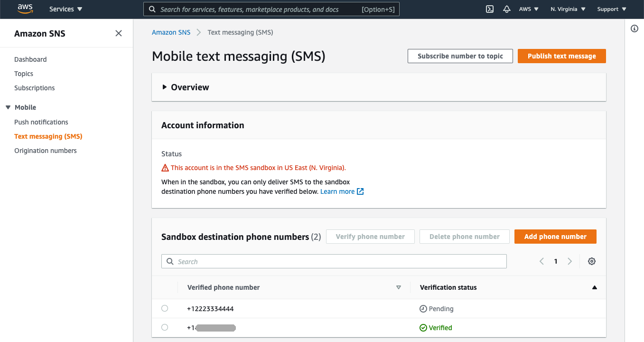Click the phone numbers search field
Screen dimensions: 644x342
click(334, 261)
